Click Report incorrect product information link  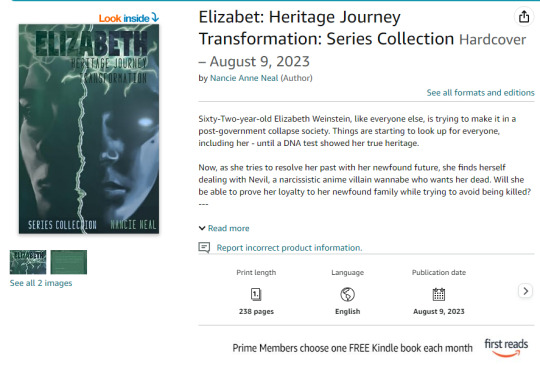pos(289,248)
